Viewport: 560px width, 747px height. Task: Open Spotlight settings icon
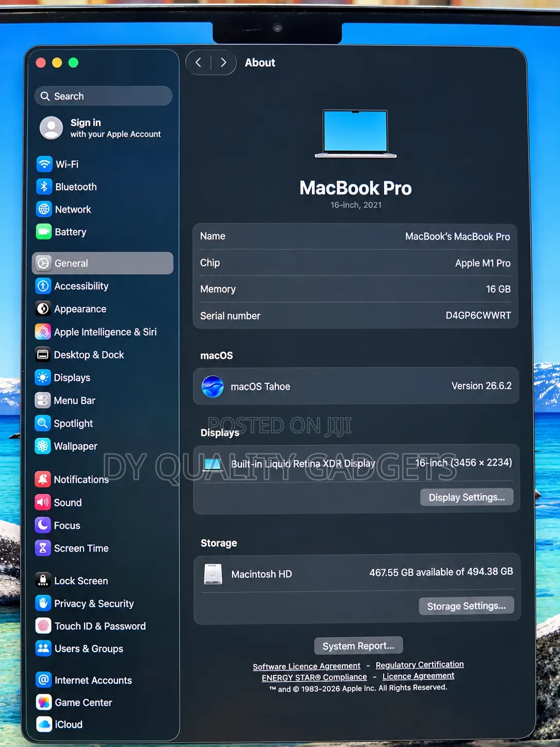[x=43, y=423]
